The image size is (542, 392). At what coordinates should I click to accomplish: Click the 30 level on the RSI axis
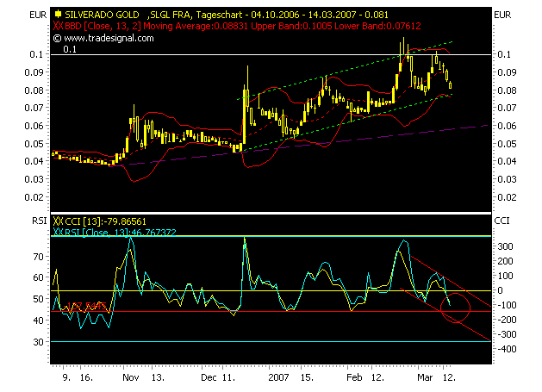tap(39, 342)
